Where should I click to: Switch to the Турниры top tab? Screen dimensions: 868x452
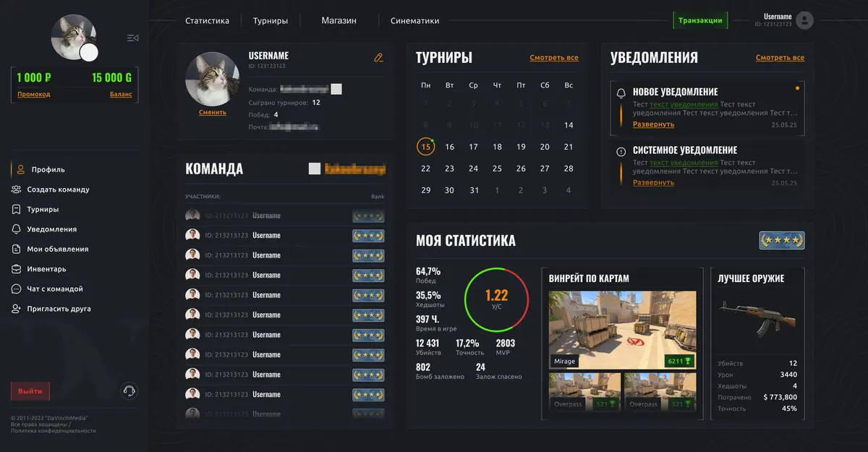pos(271,21)
